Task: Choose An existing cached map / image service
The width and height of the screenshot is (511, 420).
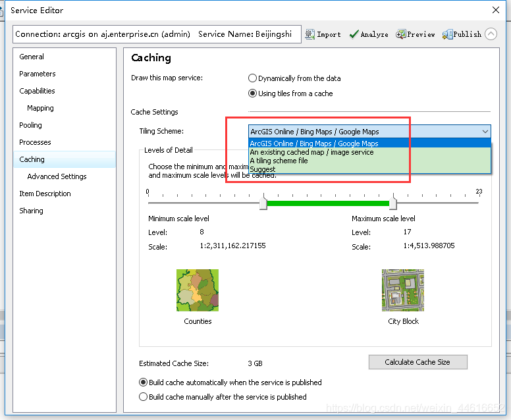Action: coord(369,152)
